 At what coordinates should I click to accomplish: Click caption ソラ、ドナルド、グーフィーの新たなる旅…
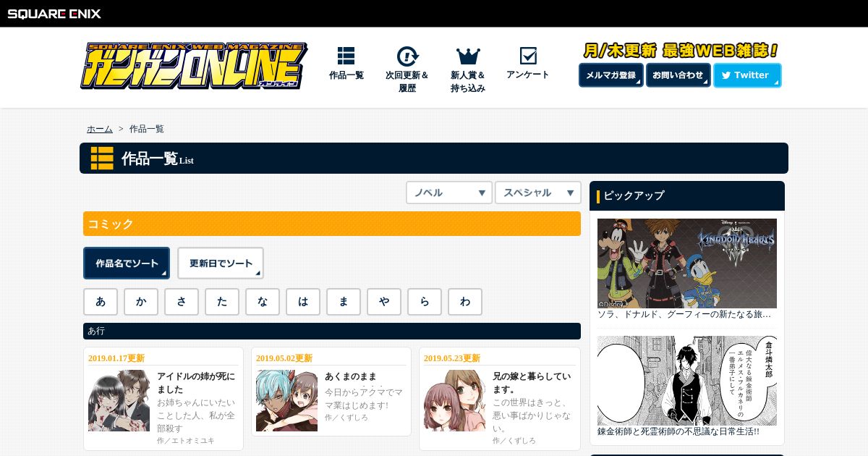coord(684,315)
